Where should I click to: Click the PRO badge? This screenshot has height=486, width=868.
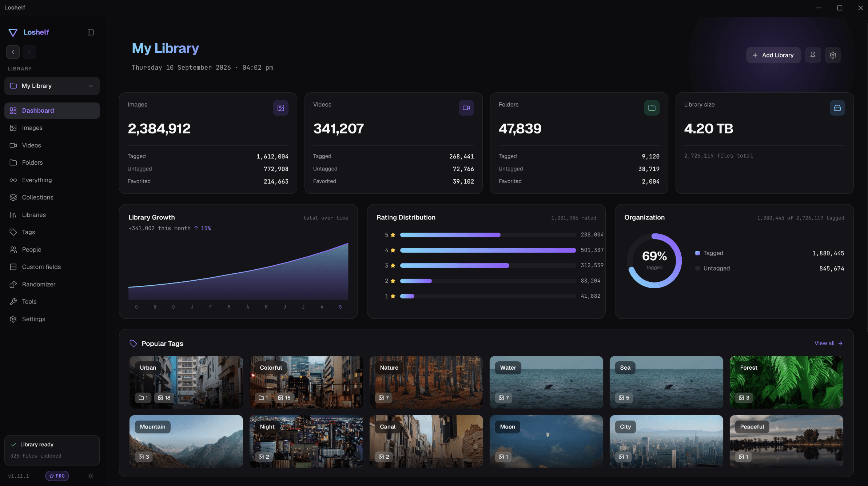click(x=57, y=476)
